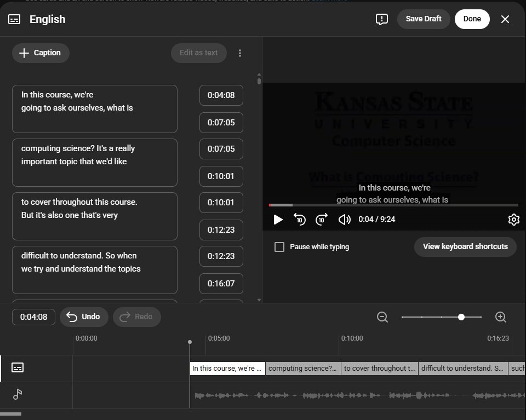Click the video progress bar
Viewport: 526px width, 420px height.
point(393,205)
